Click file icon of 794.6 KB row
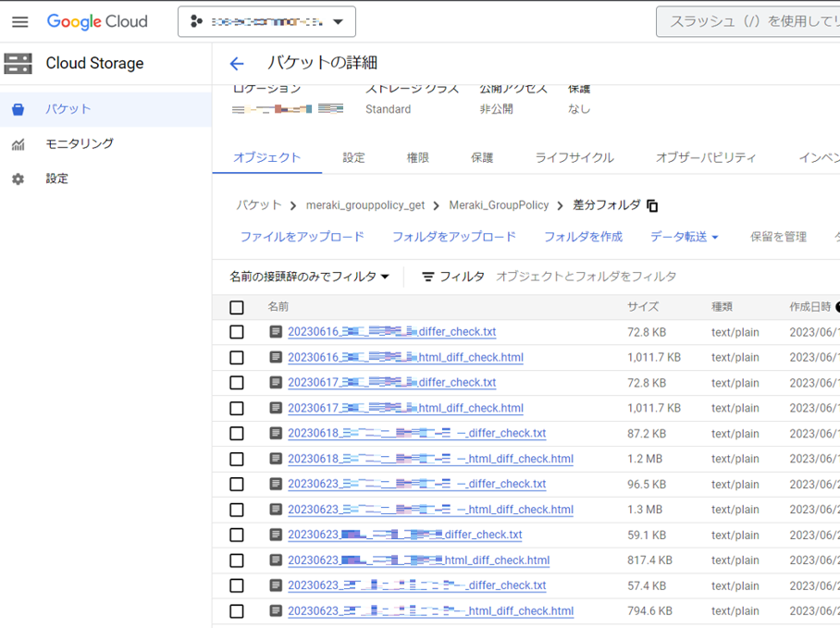 276,610
